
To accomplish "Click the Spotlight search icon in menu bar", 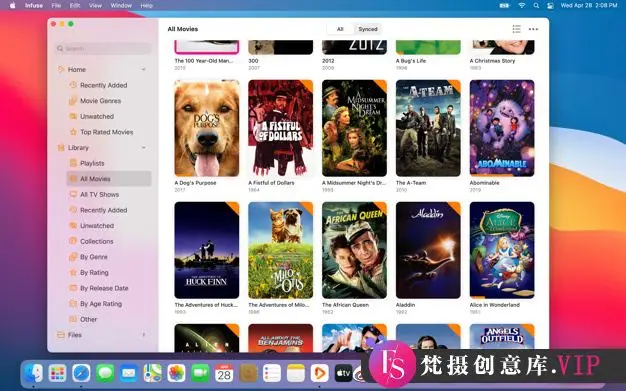I will tap(536, 6).
